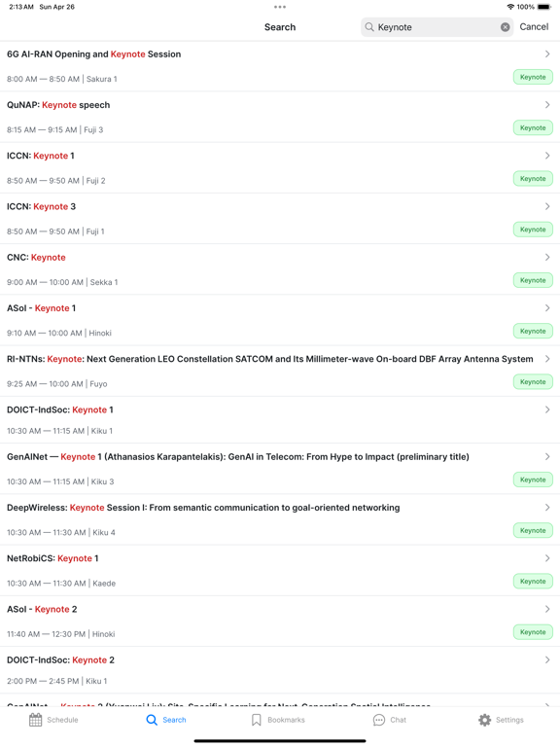Cancel the search
This screenshot has height=747, width=560.
tap(534, 26)
